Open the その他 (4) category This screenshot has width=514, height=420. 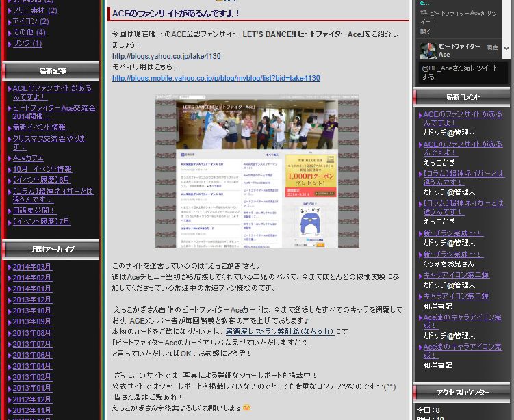(29, 32)
